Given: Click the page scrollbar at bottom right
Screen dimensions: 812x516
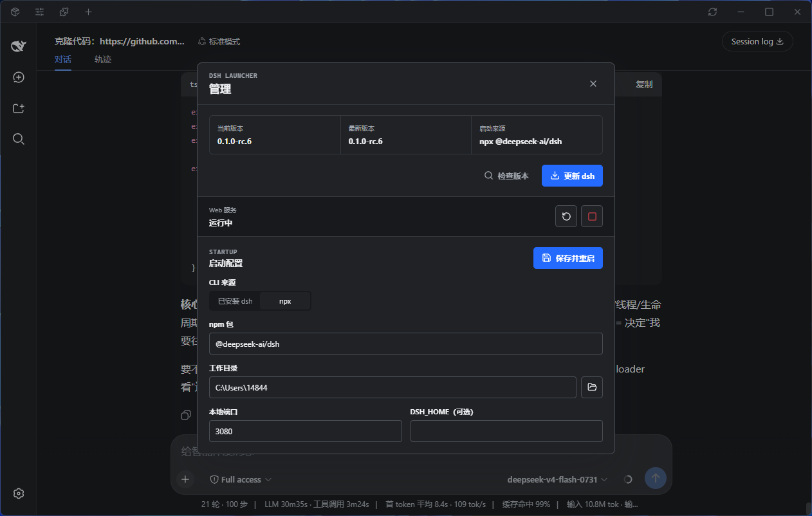Looking at the screenshot, I should [x=809, y=509].
